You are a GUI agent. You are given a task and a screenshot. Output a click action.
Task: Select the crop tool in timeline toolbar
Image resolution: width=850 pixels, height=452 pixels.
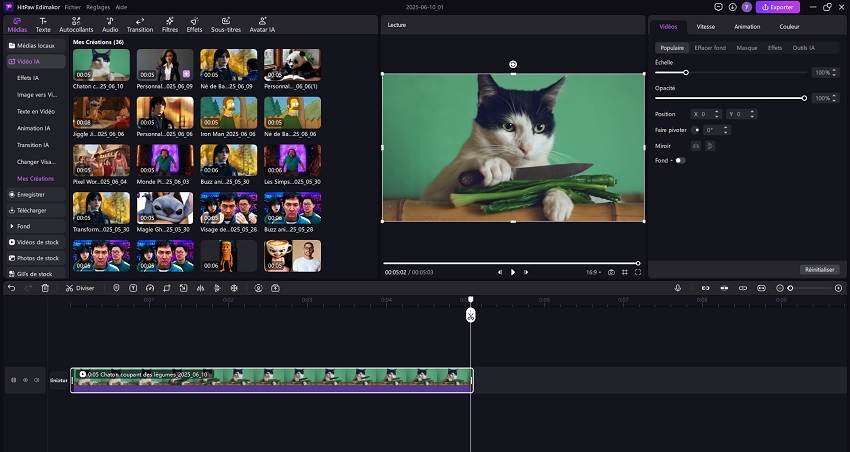pyautogui.click(x=167, y=288)
